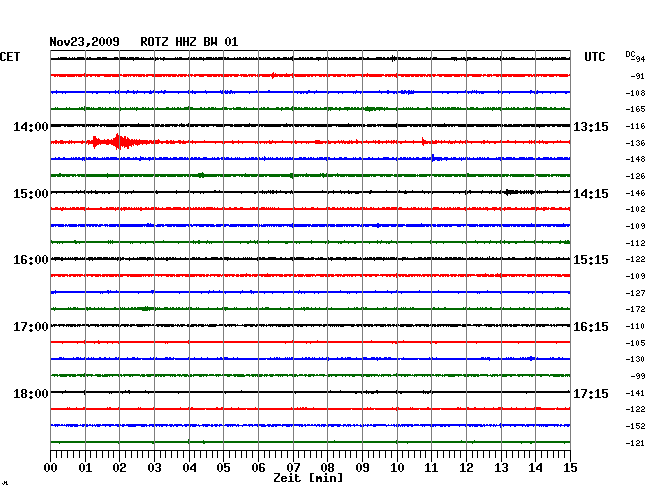Select the UTC time label "15:15"

pos(591,260)
